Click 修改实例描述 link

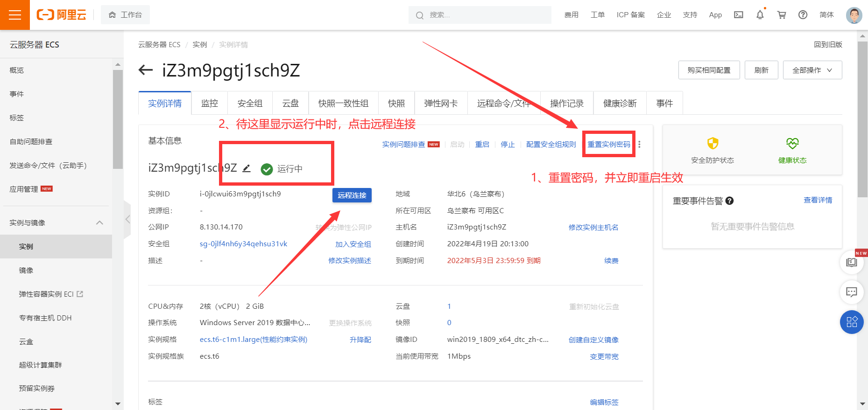tap(350, 260)
